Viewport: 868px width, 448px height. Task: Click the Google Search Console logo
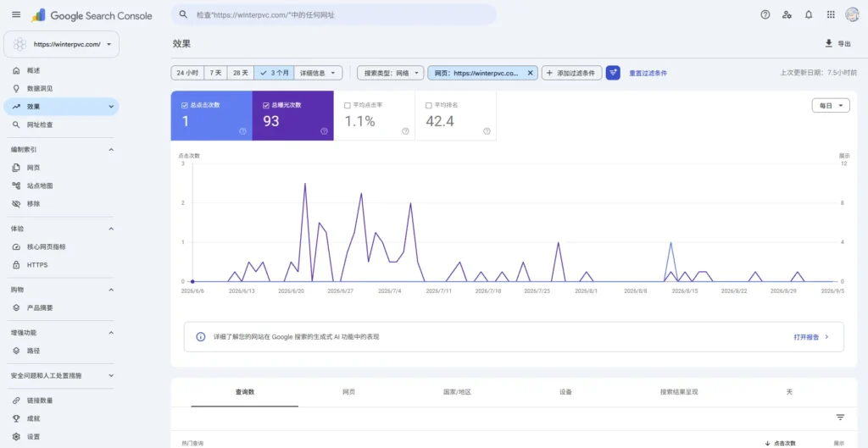click(92, 15)
